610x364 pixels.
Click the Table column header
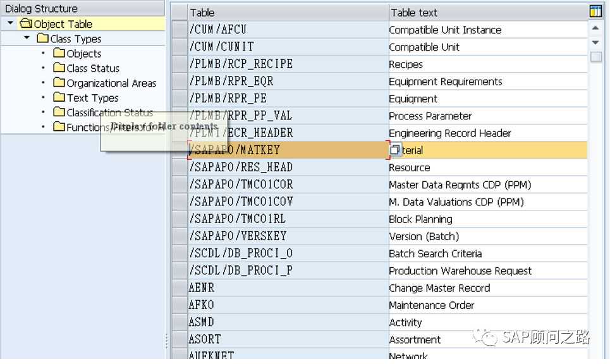(x=288, y=12)
